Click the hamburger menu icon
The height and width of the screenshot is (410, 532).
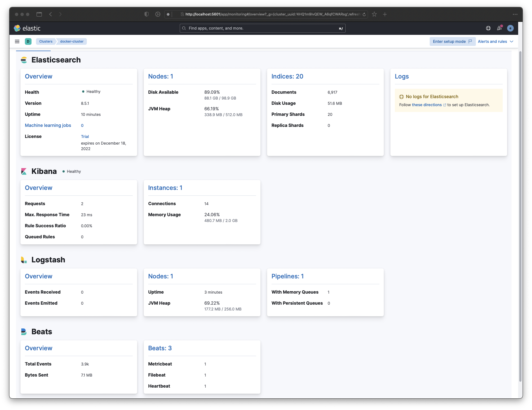17,41
